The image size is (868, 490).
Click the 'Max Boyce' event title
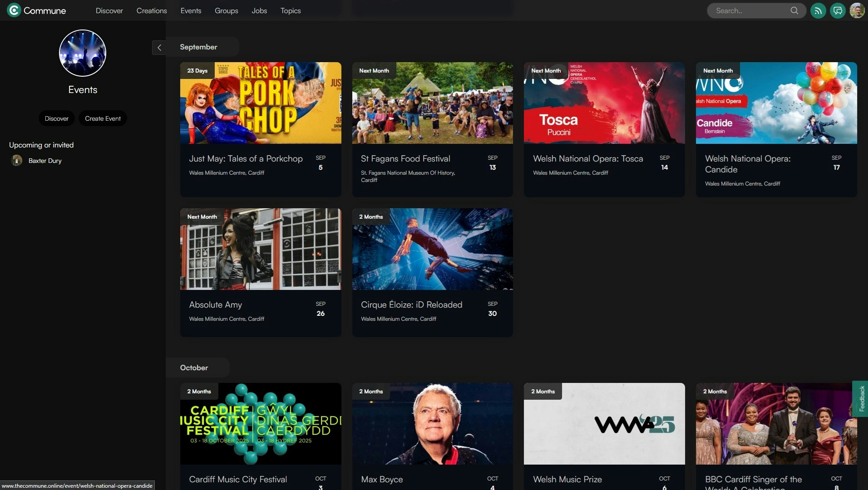pyautogui.click(x=382, y=480)
